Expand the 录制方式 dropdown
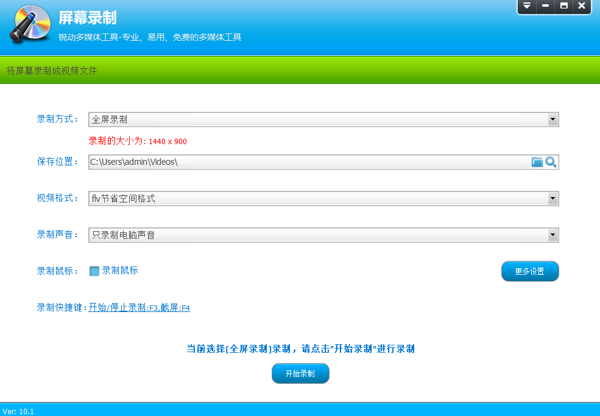Image resolution: width=600 pixels, height=416 pixels. [x=553, y=119]
